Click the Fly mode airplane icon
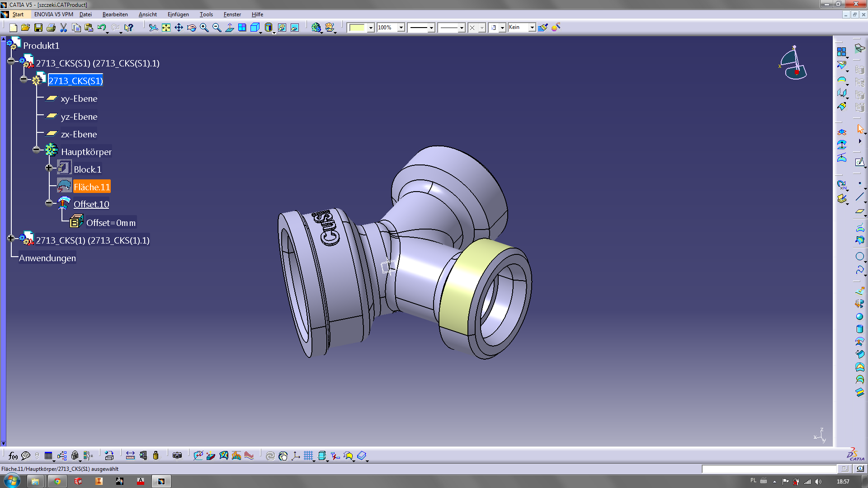The width and height of the screenshot is (868, 488). pyautogui.click(x=154, y=28)
